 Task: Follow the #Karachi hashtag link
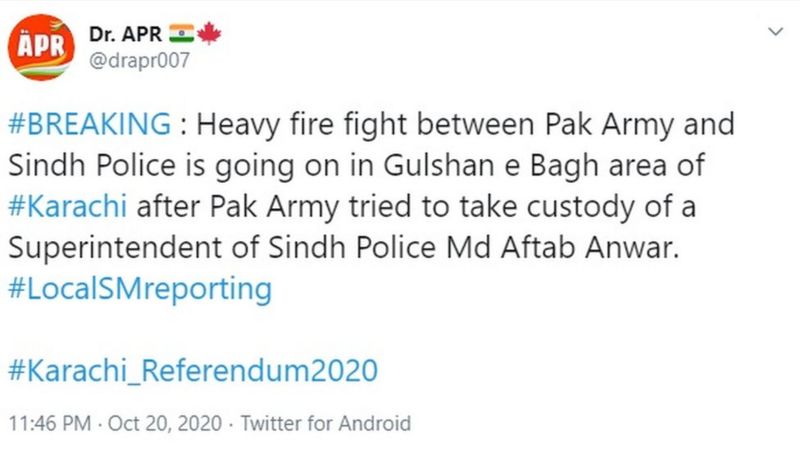(x=68, y=207)
